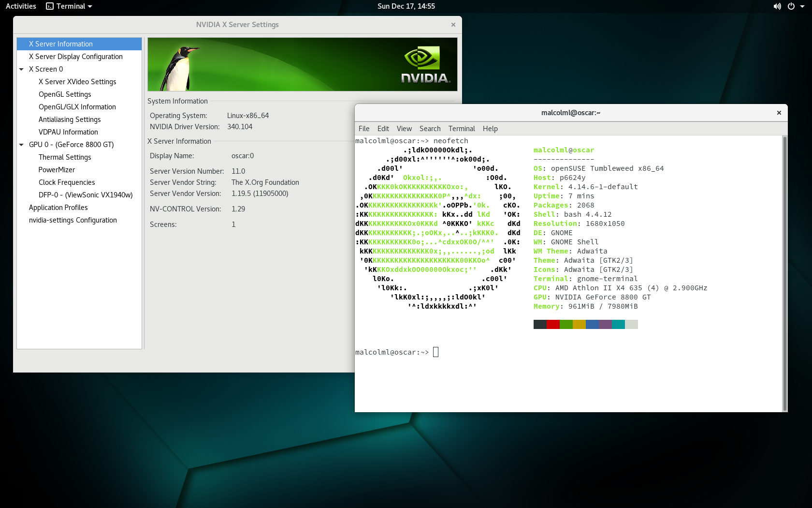The width and height of the screenshot is (812, 508).
Task: Click the NV-CONTROL version value 1.29
Action: click(238, 209)
